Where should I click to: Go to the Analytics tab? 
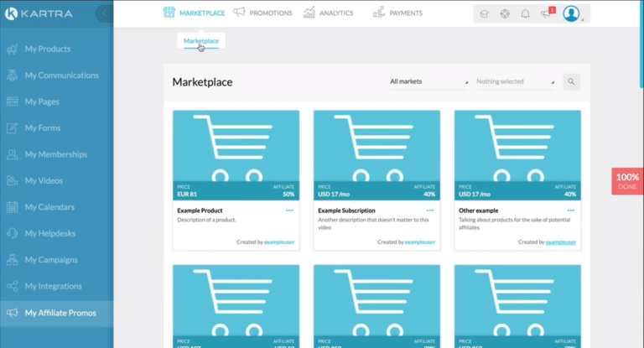(x=328, y=13)
